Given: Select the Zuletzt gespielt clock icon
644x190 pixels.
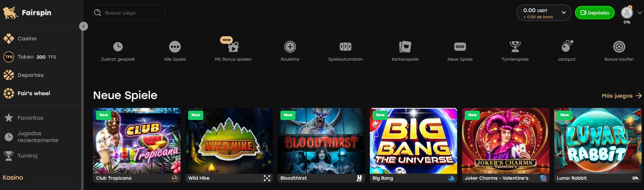Looking at the screenshot, I should pyautogui.click(x=118, y=47).
